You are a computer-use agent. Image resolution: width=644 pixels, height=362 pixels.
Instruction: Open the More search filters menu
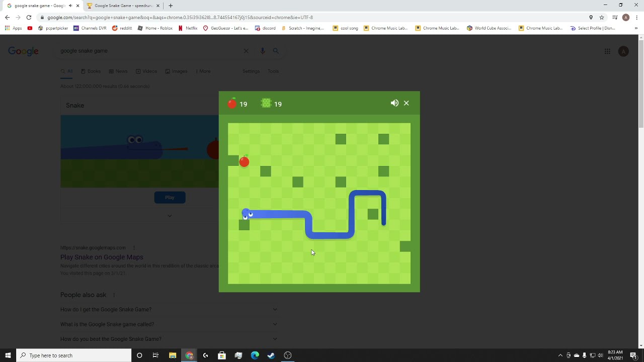click(x=203, y=71)
